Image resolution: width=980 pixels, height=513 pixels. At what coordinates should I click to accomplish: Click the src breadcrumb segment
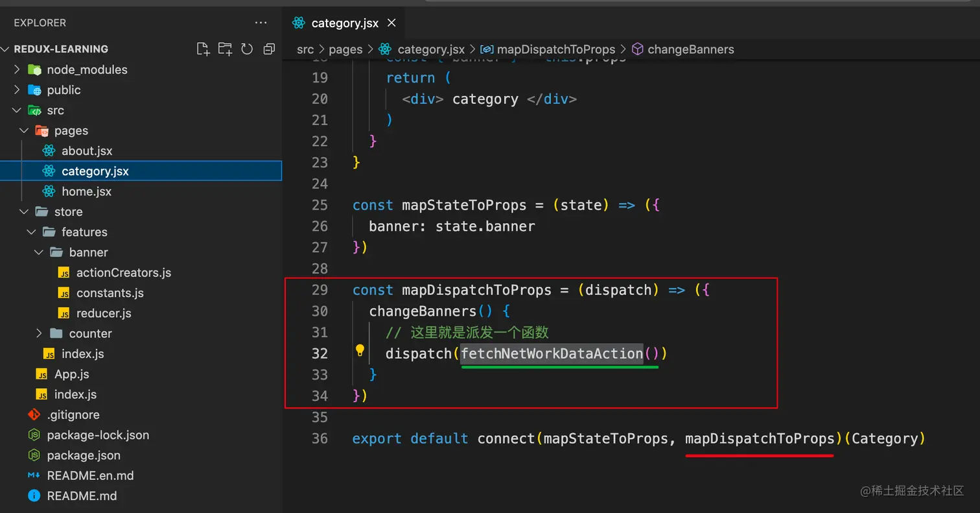pos(305,49)
